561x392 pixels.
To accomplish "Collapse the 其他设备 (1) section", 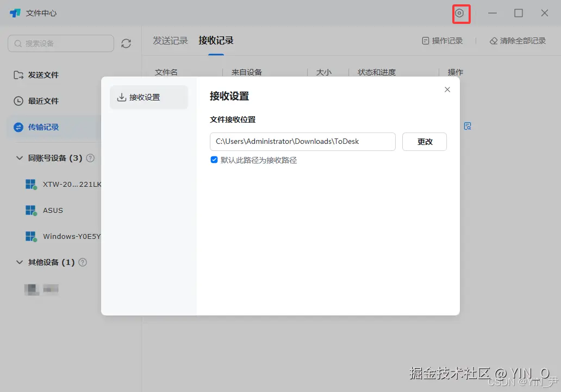I will pos(20,262).
